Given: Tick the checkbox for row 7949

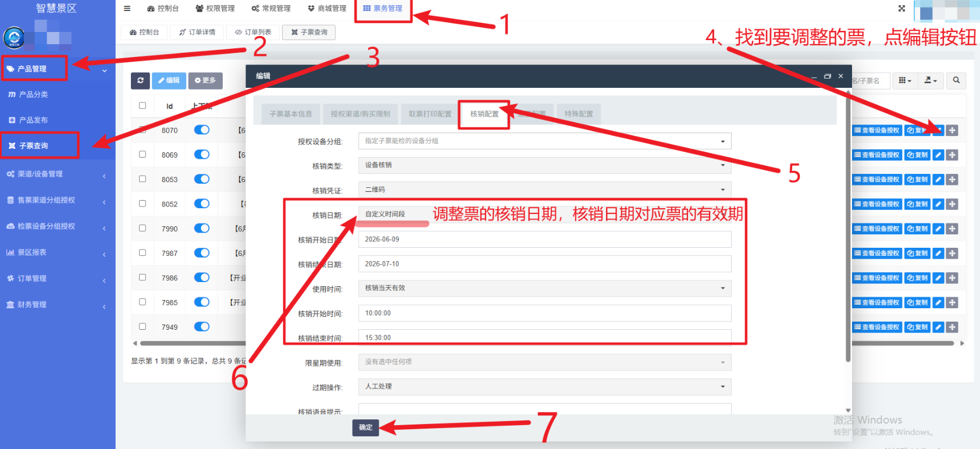Looking at the screenshot, I should [x=142, y=326].
